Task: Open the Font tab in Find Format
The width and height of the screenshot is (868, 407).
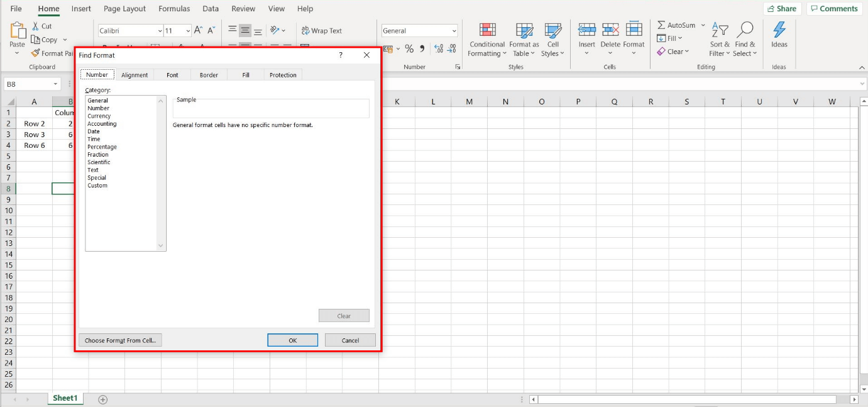Action: 172,75
